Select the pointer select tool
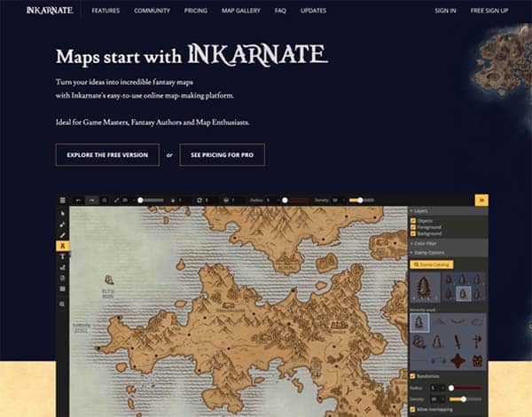This screenshot has width=532, height=417. coord(62,214)
